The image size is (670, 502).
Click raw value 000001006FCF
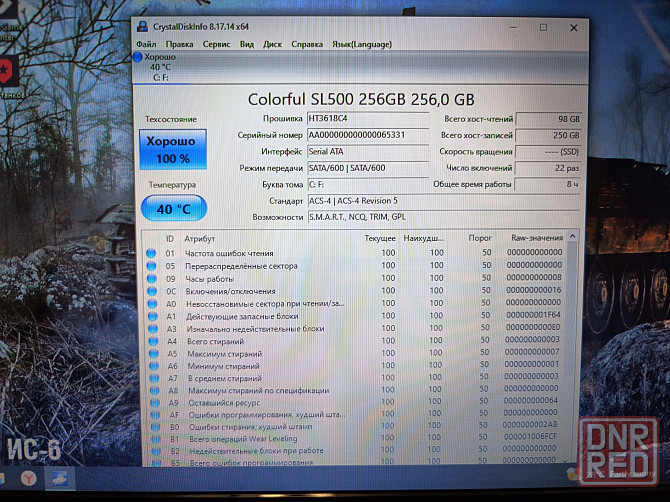point(530,436)
